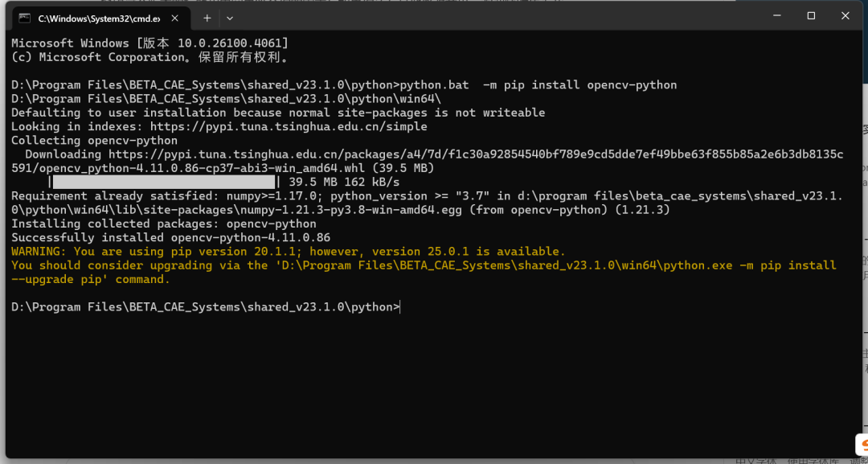Click the last command prompt with the cursor
Viewport: 868px width, 464px height.
coord(206,306)
